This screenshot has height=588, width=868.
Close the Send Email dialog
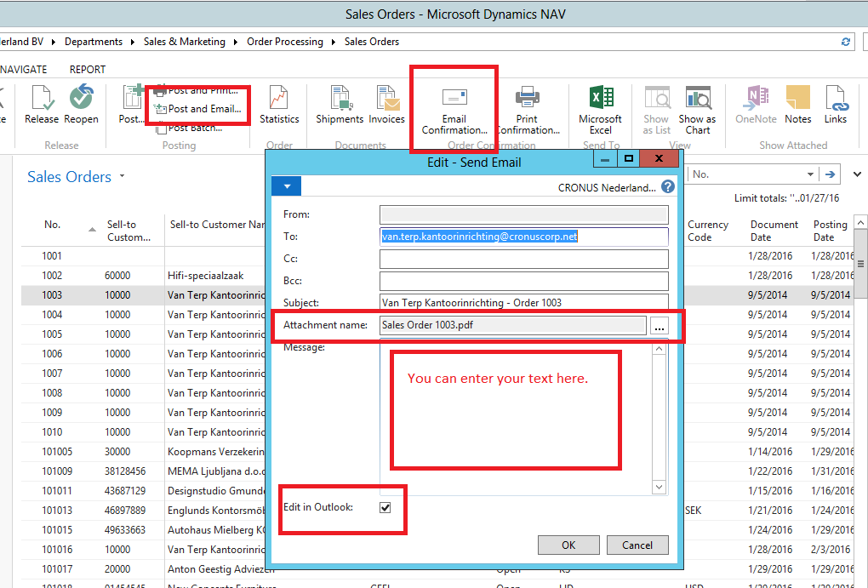659,159
